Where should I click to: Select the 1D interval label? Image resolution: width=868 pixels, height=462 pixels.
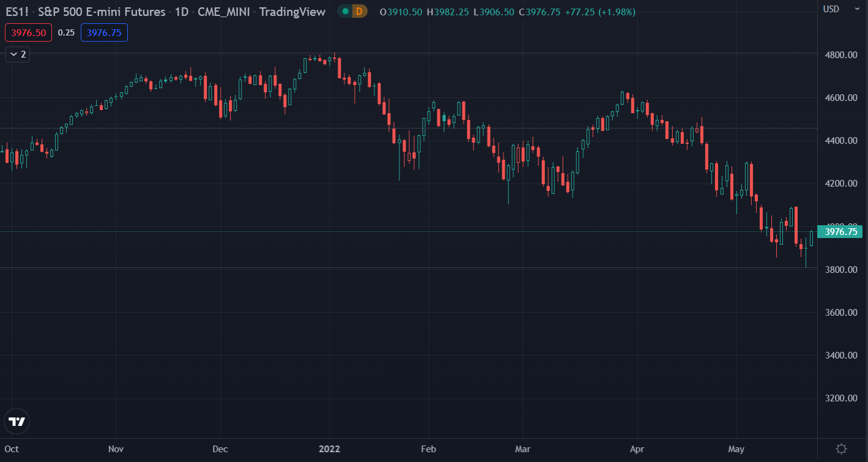(x=181, y=12)
